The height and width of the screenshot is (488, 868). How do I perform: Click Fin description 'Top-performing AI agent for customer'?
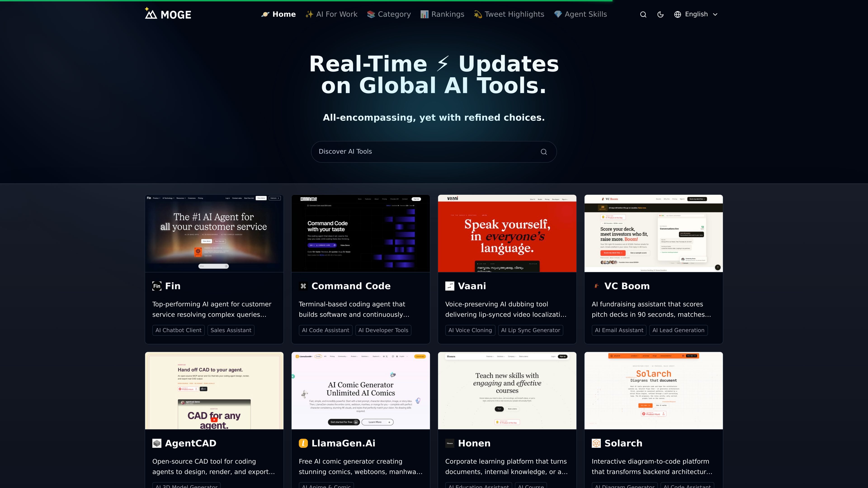pos(212,305)
